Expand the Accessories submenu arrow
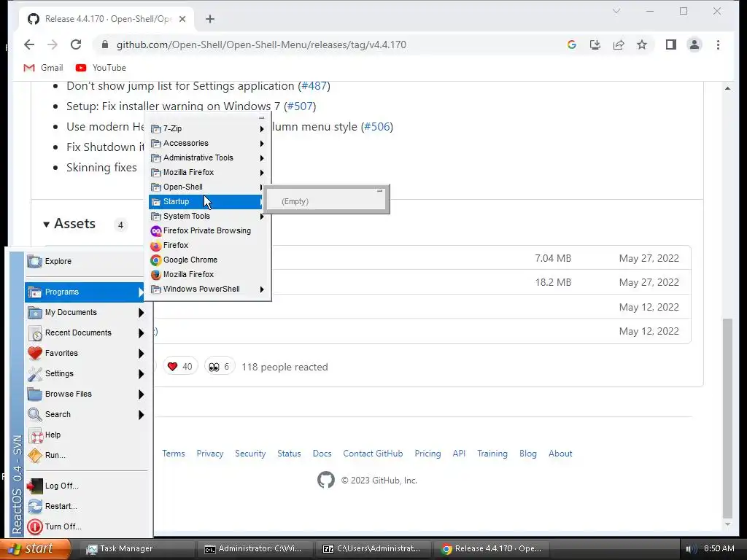 pos(262,144)
